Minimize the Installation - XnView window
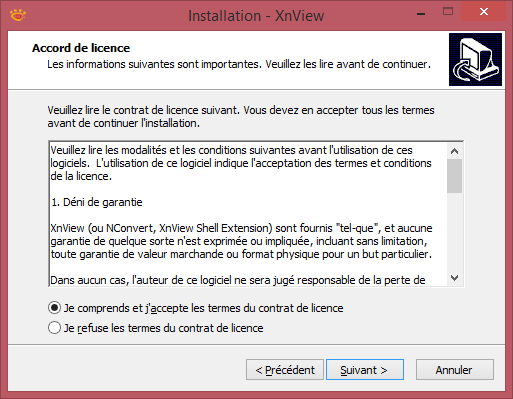This screenshot has height=399, width=513. click(421, 13)
